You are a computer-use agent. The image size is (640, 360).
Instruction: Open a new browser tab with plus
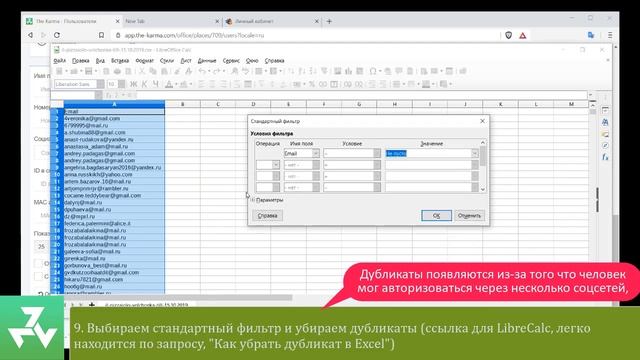(x=329, y=21)
